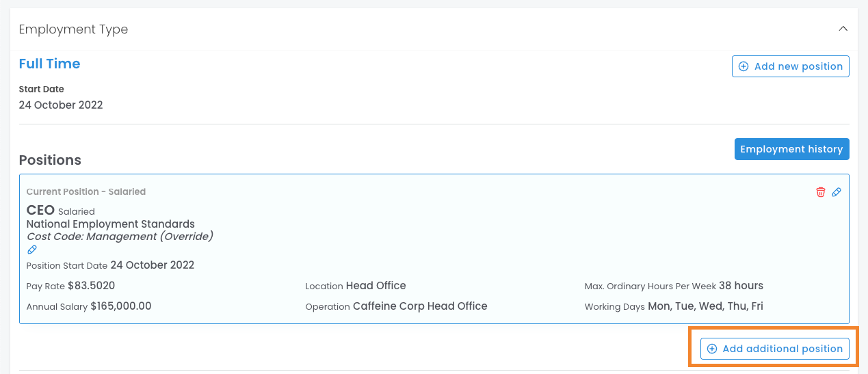Edit CEO position using top-right pencil icon
Image resolution: width=868 pixels, height=374 pixels.
pos(837,192)
